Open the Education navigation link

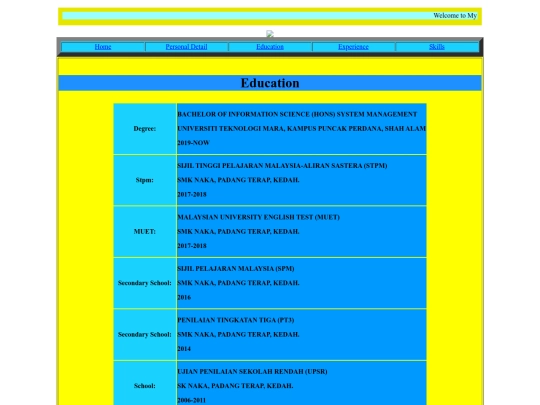[270, 46]
